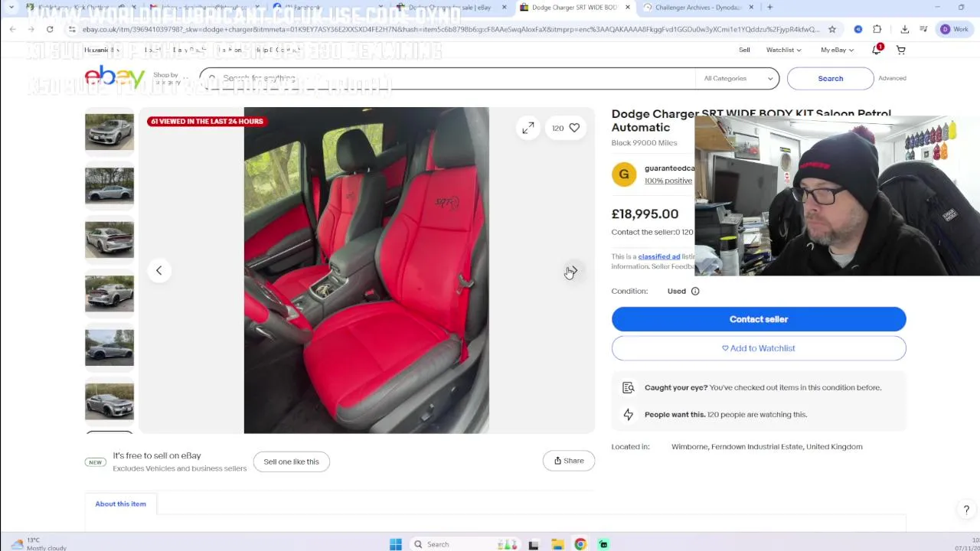The height and width of the screenshot is (551, 980).
Task: Select third car thumbnail in gallery
Action: pyautogui.click(x=109, y=240)
